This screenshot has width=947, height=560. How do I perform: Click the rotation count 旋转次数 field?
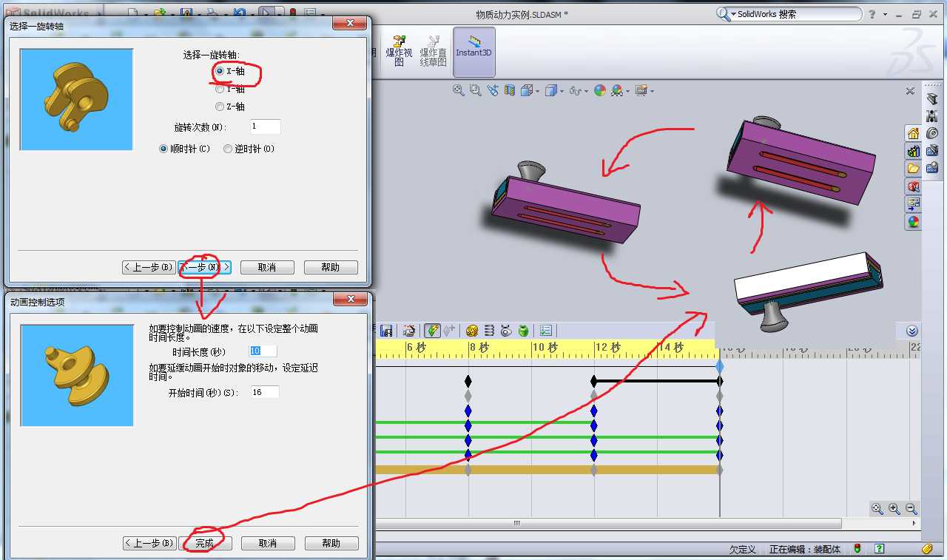click(265, 126)
